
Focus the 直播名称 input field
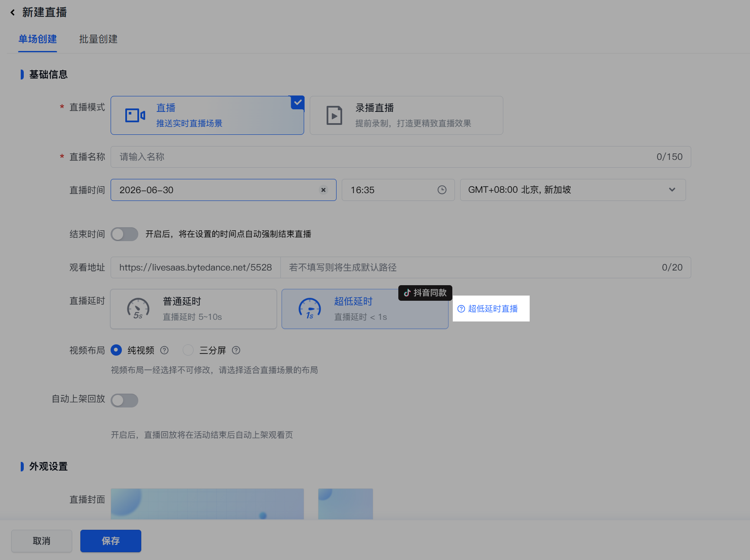401,157
